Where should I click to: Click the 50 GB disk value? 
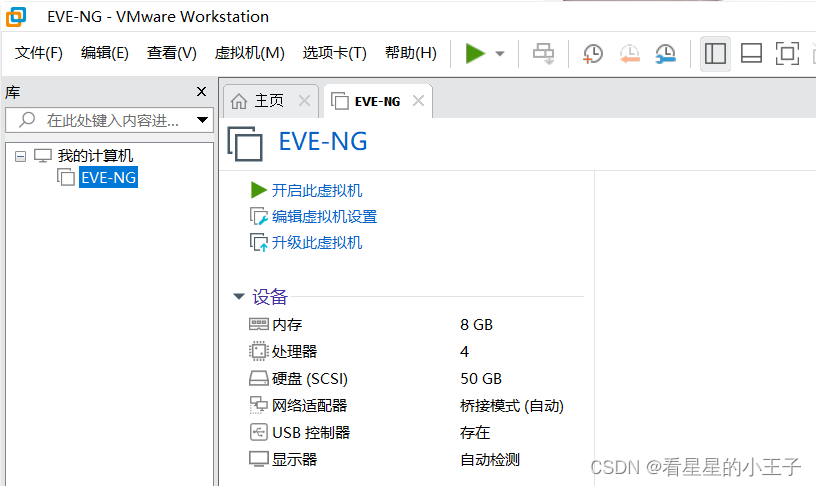point(481,379)
